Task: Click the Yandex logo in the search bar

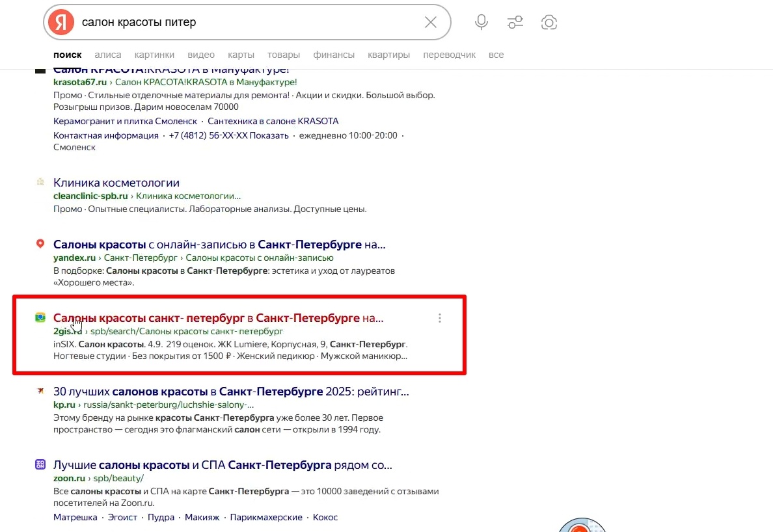Action: coord(61,22)
